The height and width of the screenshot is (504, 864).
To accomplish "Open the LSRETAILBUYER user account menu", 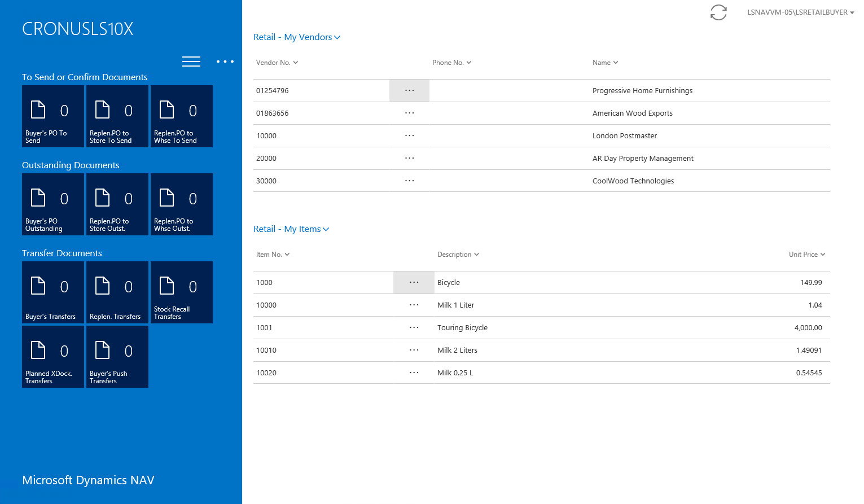I will 800,12.
